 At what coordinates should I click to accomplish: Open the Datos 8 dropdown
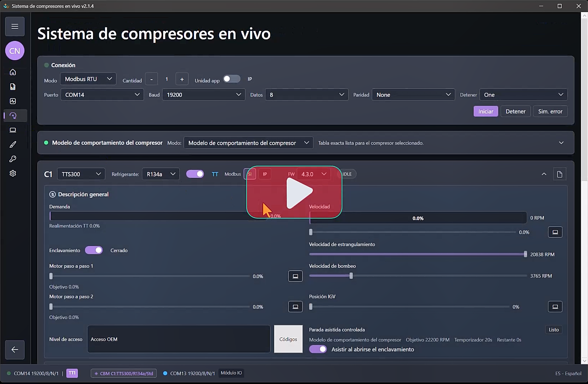coord(306,95)
